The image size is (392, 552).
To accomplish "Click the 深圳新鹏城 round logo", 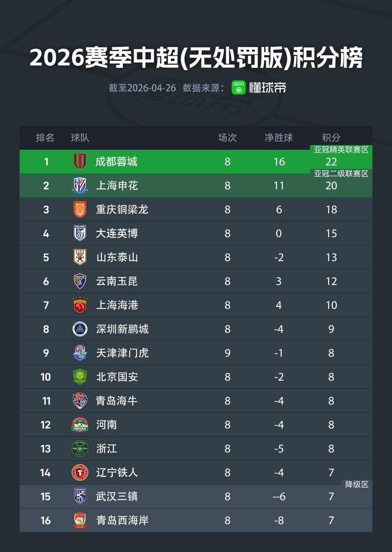I will pyautogui.click(x=80, y=329).
